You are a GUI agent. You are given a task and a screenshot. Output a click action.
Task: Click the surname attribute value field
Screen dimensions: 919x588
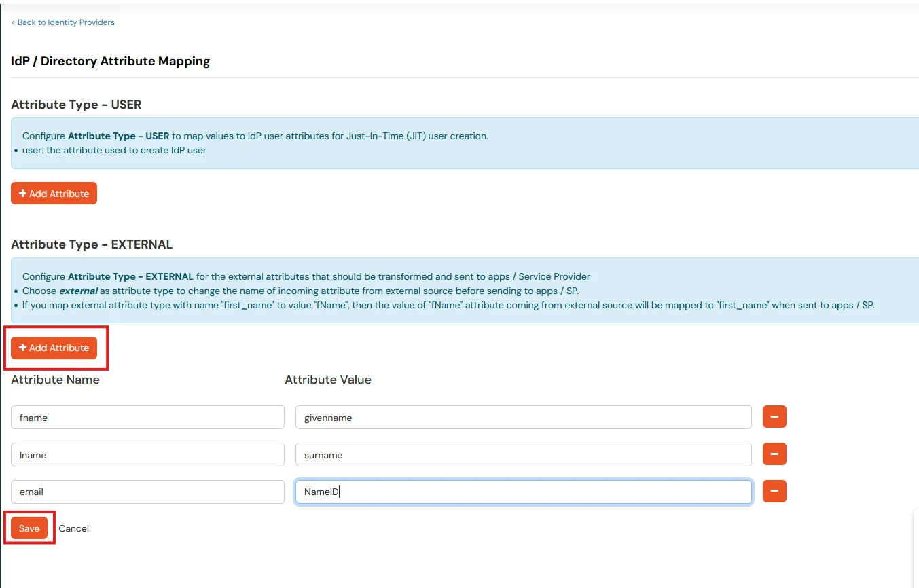(523, 454)
